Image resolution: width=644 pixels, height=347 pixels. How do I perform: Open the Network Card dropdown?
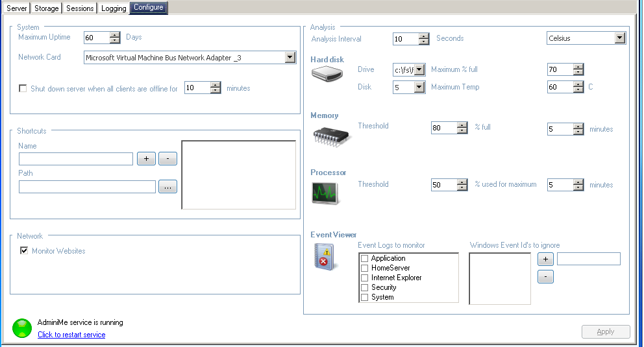[x=290, y=58]
